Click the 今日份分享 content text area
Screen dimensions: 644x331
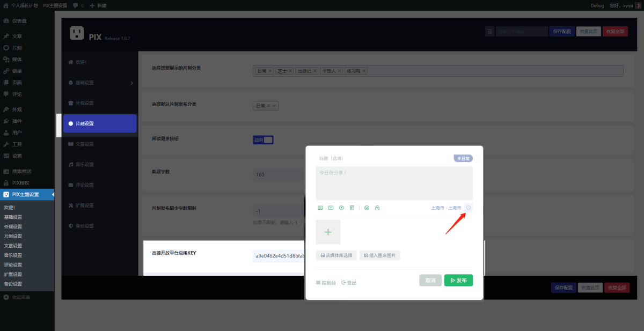point(394,183)
